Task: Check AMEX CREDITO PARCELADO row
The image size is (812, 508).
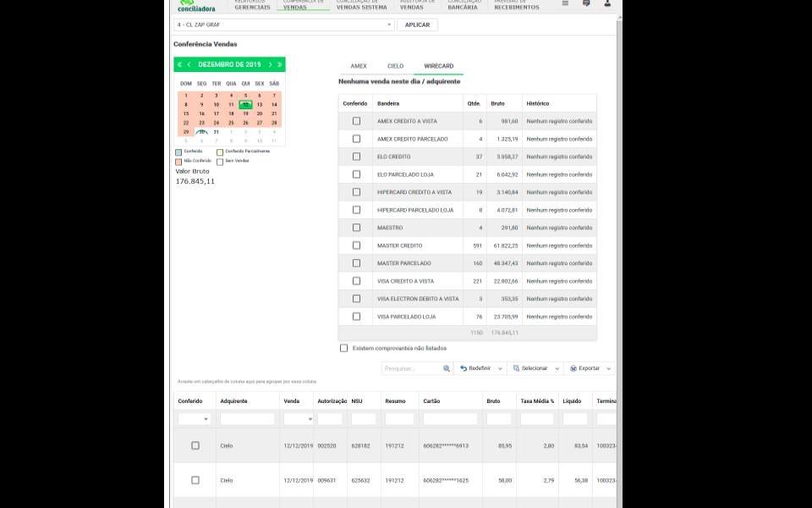Action: [356, 139]
